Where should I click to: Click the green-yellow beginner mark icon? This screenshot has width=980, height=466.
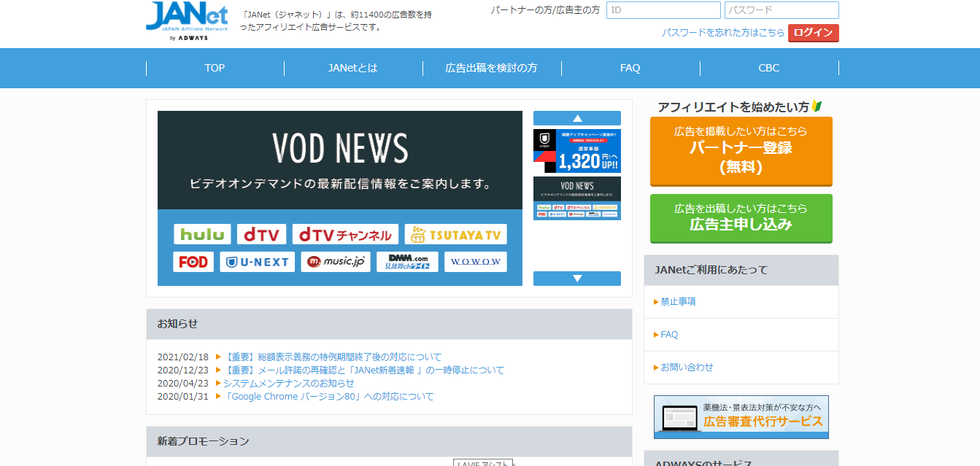pyautogui.click(x=817, y=106)
